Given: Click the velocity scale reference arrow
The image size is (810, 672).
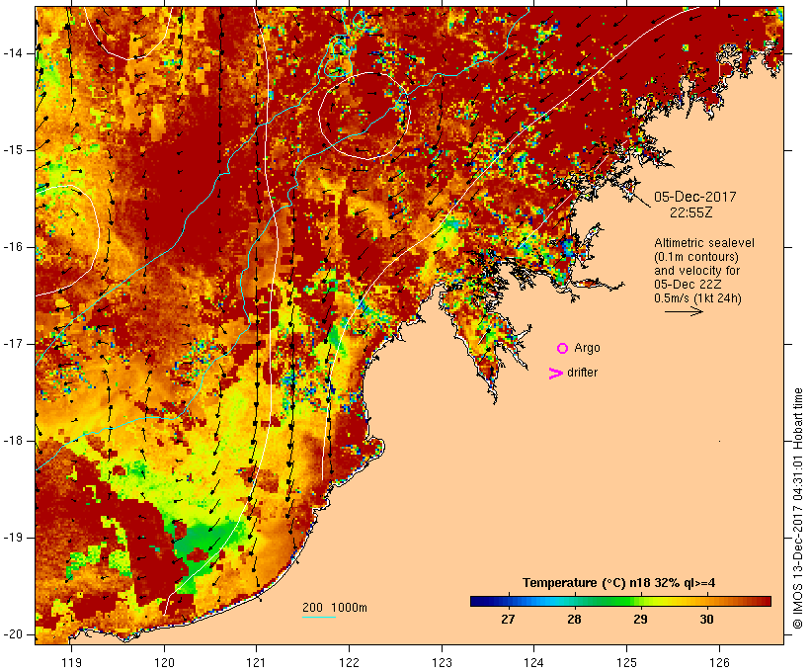Looking at the screenshot, I should [x=684, y=311].
